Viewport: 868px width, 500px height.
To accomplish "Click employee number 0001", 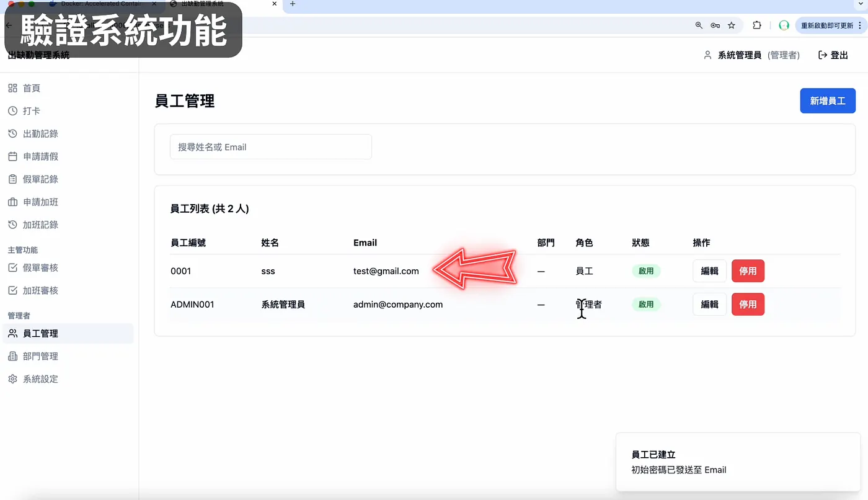I will click(181, 271).
